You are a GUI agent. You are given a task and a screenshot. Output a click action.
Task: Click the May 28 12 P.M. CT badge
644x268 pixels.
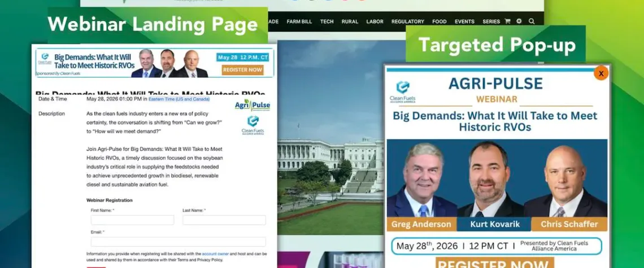[x=243, y=57]
